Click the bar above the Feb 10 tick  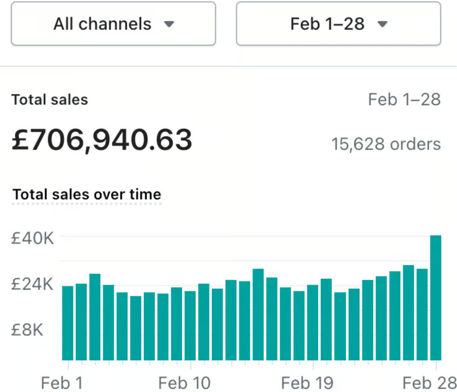click(190, 326)
